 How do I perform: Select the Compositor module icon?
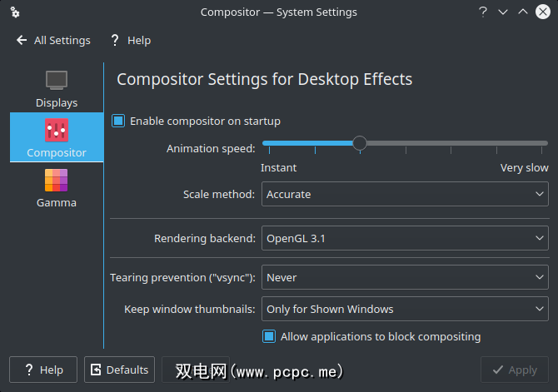pos(57,130)
